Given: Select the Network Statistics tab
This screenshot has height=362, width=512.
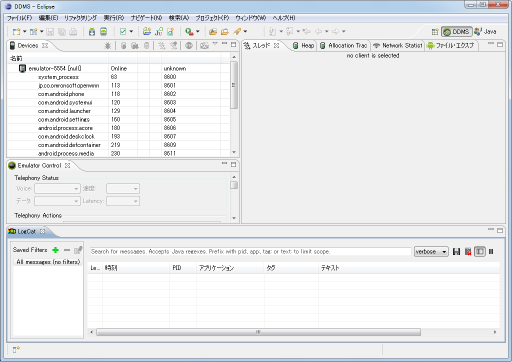Looking at the screenshot, I should coord(397,46).
